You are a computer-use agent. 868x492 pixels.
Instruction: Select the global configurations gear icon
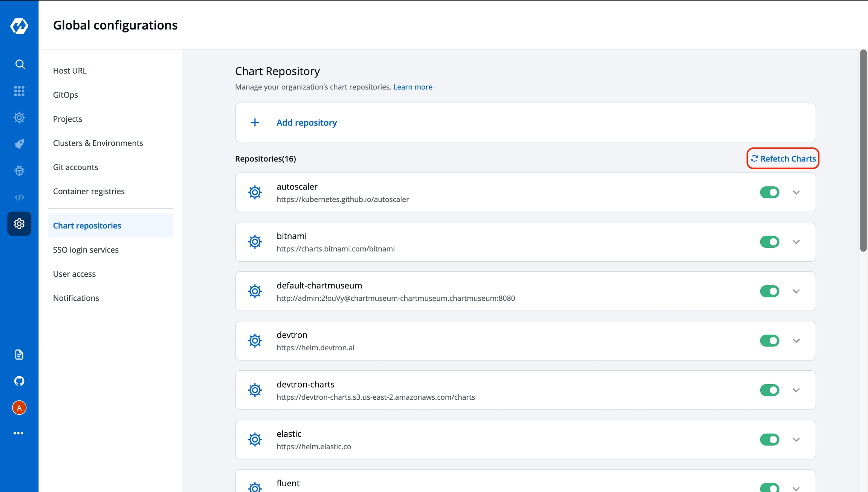pos(19,224)
